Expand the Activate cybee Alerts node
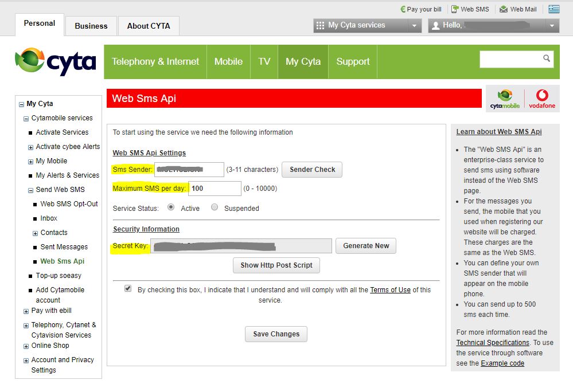This screenshot has height=392, width=573. coord(30,147)
